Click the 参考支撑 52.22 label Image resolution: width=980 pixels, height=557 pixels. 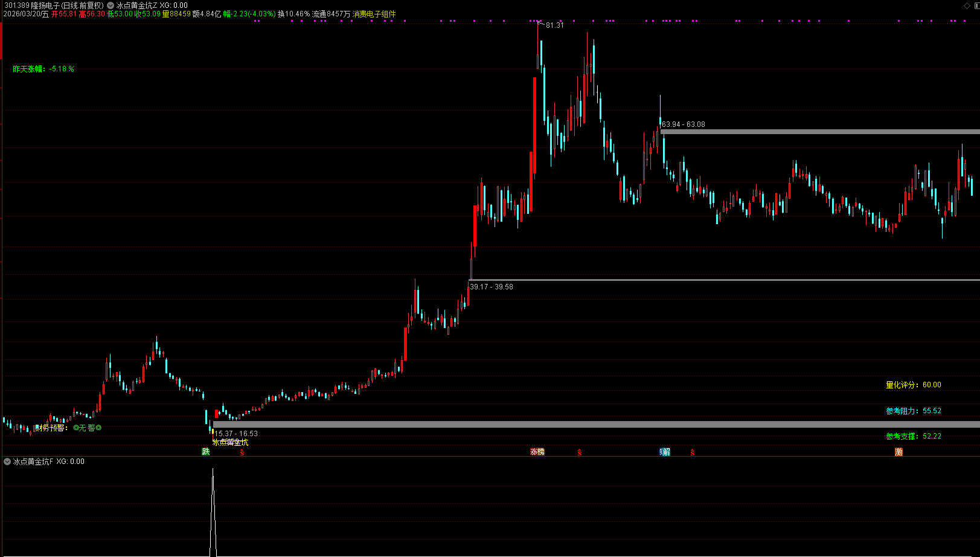(x=914, y=436)
